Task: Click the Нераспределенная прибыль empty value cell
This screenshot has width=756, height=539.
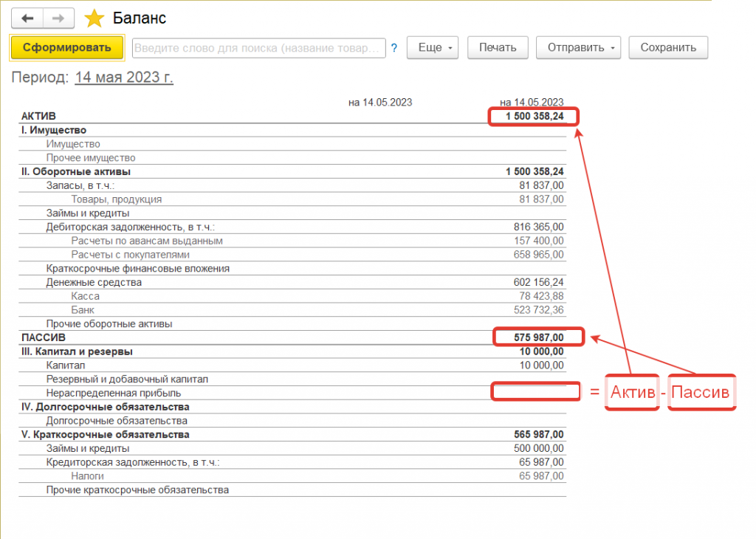Action: [x=535, y=393]
